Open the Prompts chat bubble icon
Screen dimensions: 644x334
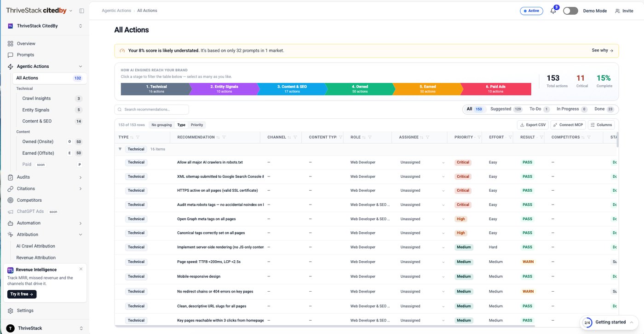(11, 55)
